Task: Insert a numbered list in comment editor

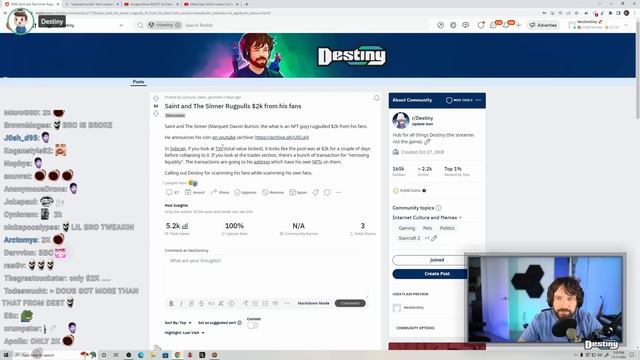Action: point(265,303)
